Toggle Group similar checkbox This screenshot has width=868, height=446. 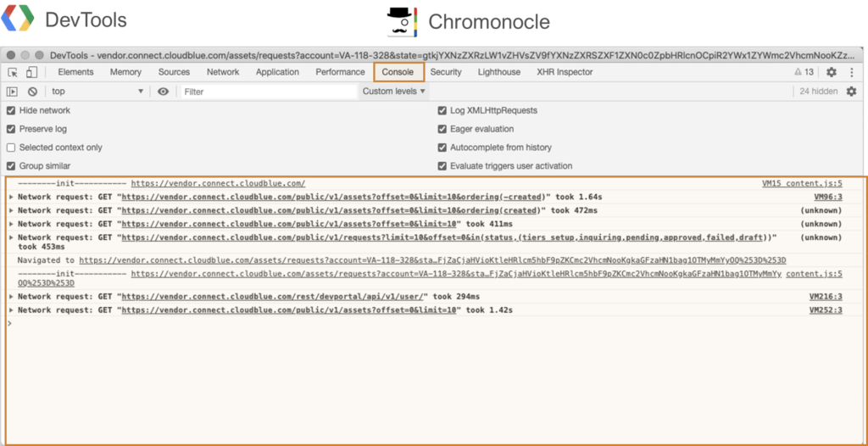coord(10,166)
